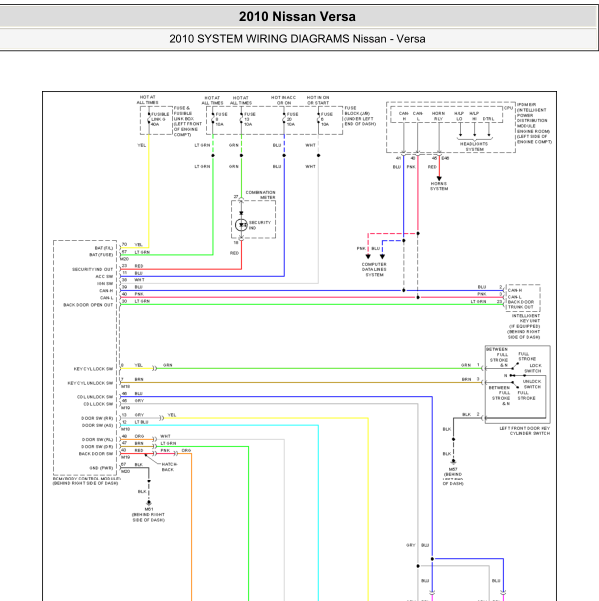Select the 'BACK DOOR OPEN OUT' label
The height and width of the screenshot is (601, 599).
(88, 305)
